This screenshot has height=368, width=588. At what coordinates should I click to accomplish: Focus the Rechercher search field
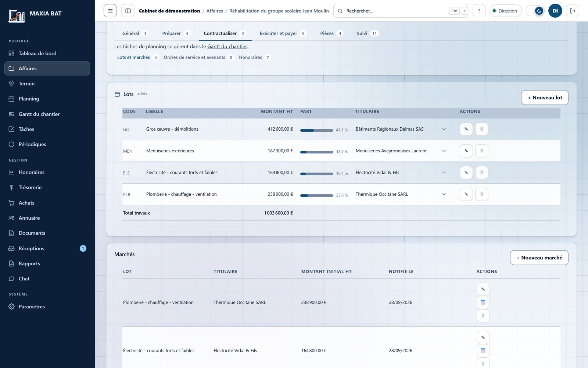[x=401, y=11]
